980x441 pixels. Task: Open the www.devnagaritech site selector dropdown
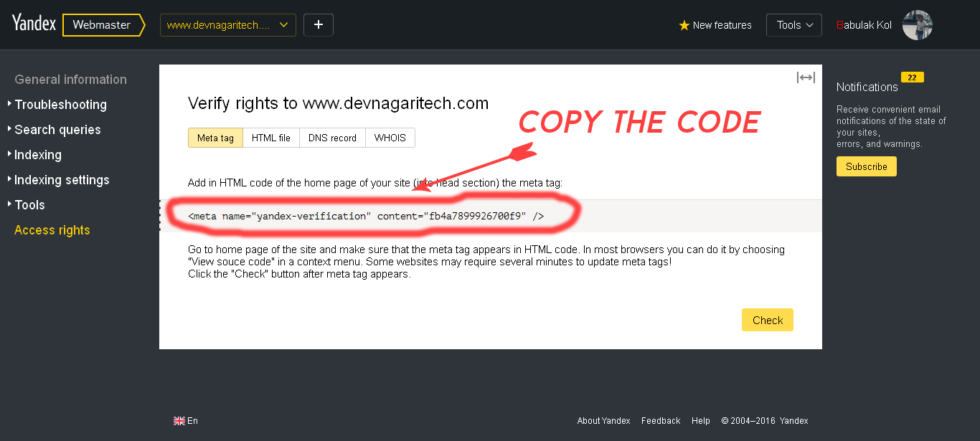coord(227,25)
